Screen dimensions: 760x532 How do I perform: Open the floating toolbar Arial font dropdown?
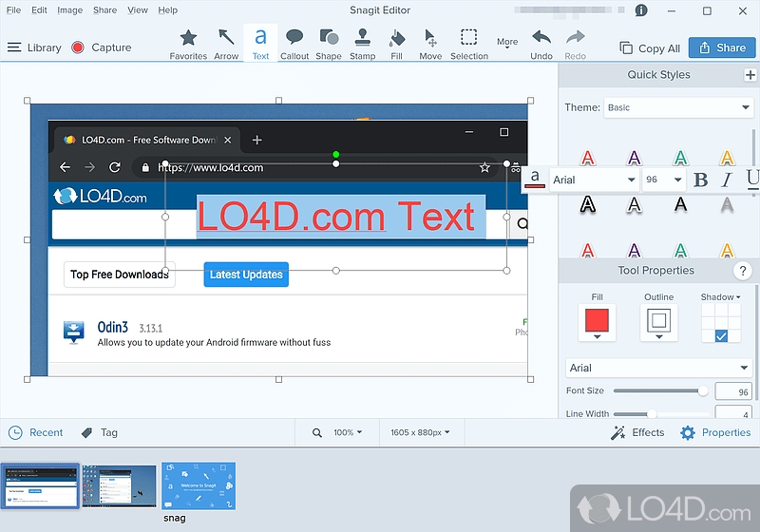(x=595, y=180)
